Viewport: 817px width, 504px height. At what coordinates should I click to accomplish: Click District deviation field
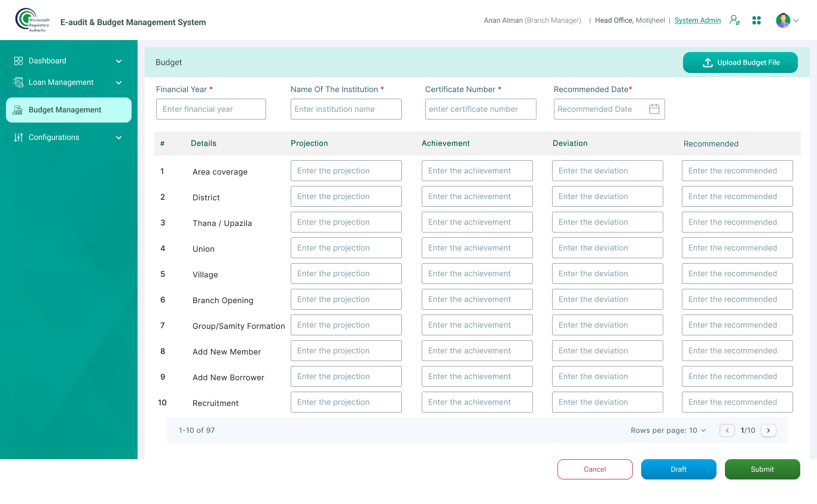tap(608, 197)
